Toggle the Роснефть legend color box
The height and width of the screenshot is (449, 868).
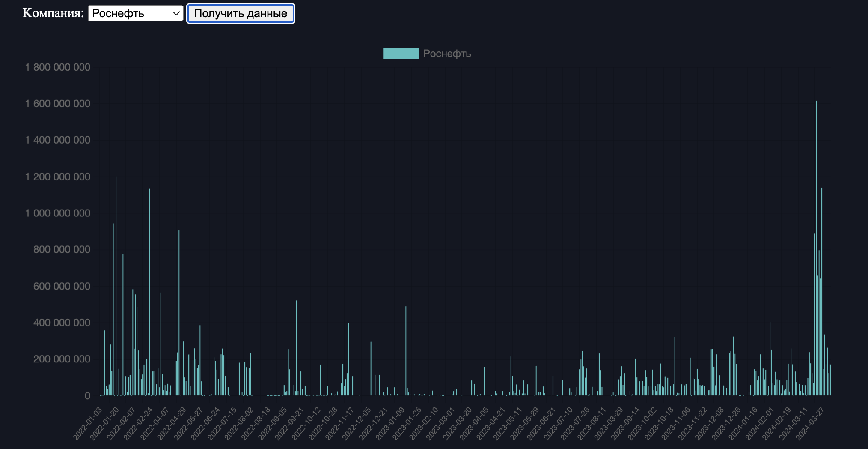click(x=401, y=54)
